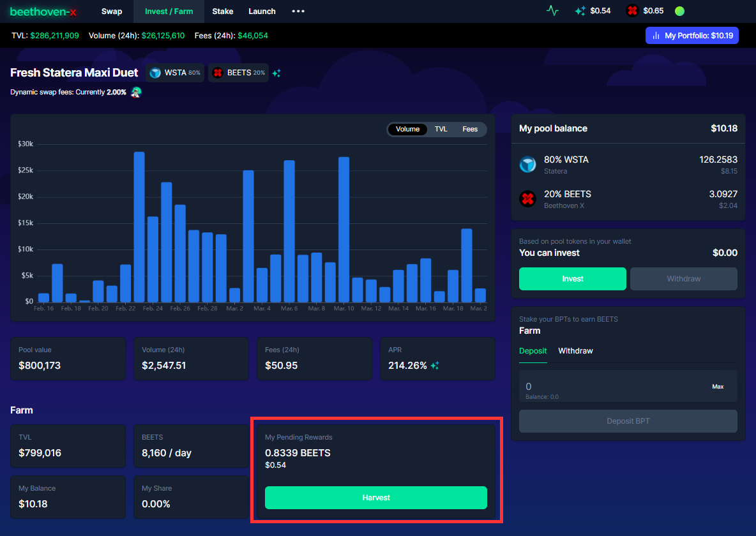This screenshot has width=756, height=536.
Task: Go to the Stake page
Action: click(223, 11)
